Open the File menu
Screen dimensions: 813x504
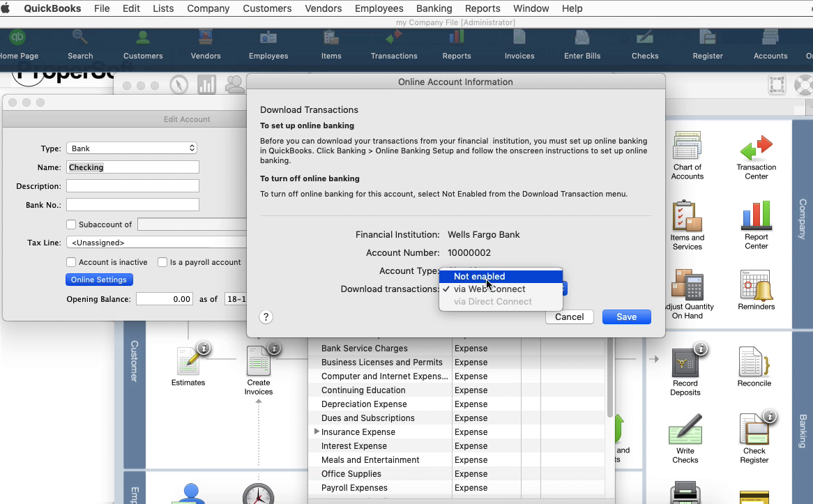[102, 8]
